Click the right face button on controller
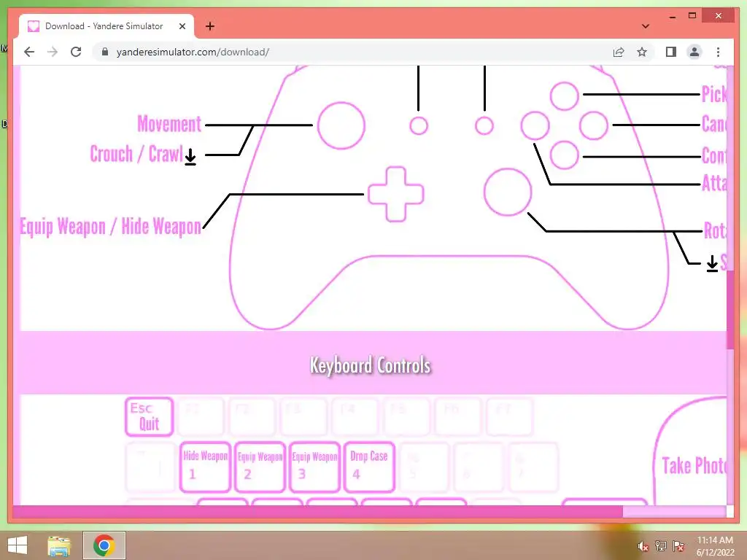The image size is (747, 560). coord(594,125)
